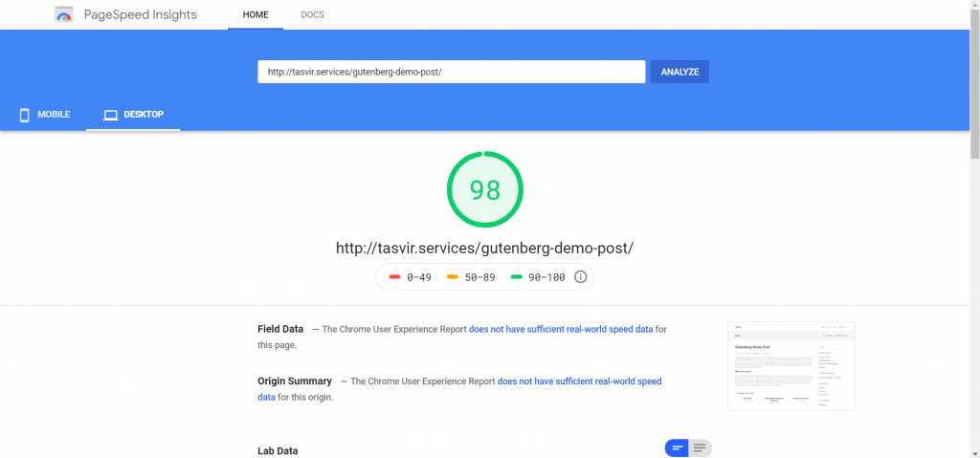
Task: Click the 50–89 orange legend entry
Action: pos(471,277)
